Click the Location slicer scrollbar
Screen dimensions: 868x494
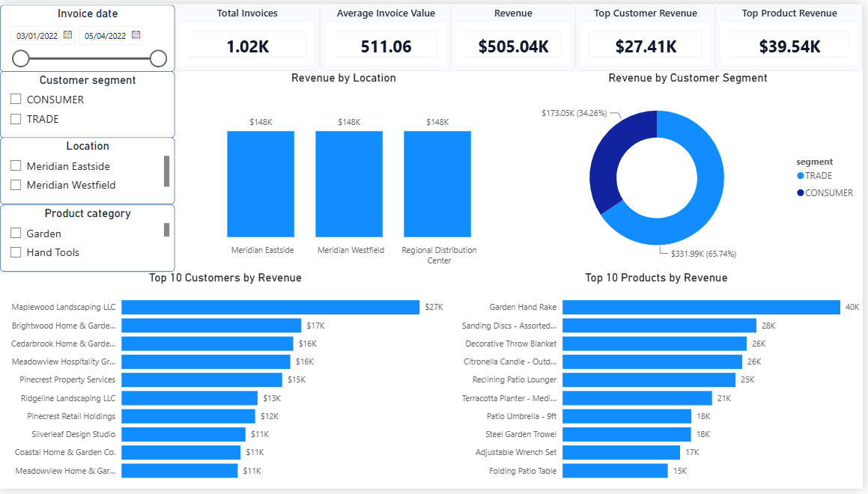click(166, 171)
